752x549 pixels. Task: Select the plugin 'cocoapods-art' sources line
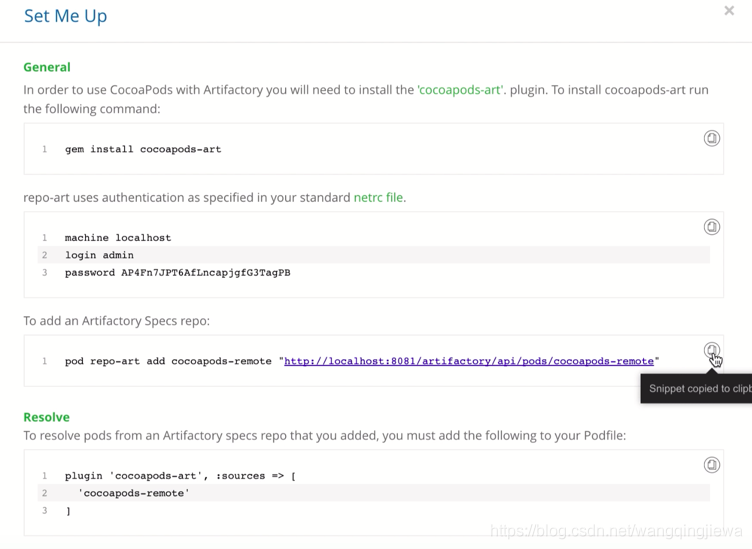180,476
